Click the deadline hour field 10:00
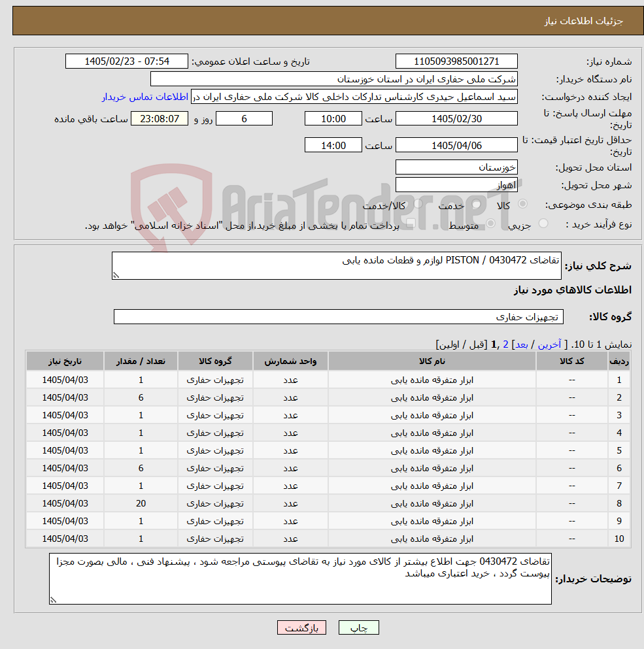The width and height of the screenshot is (644, 649). (x=333, y=119)
